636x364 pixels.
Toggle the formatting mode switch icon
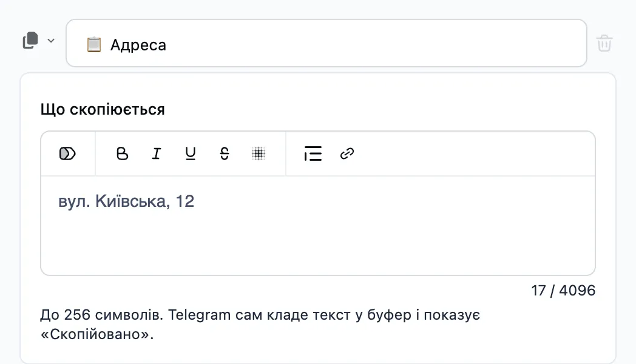click(67, 153)
